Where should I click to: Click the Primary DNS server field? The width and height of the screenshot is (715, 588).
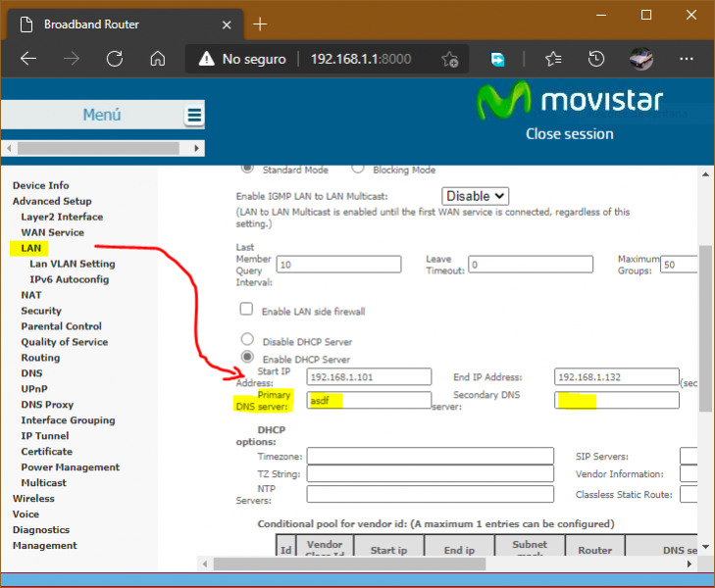[369, 400]
